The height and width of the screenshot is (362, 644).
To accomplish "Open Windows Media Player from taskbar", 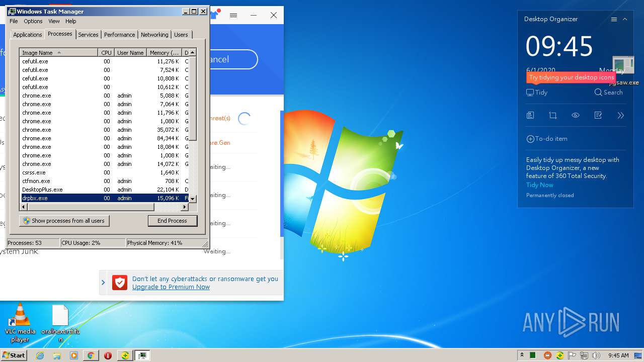I will 73,355.
